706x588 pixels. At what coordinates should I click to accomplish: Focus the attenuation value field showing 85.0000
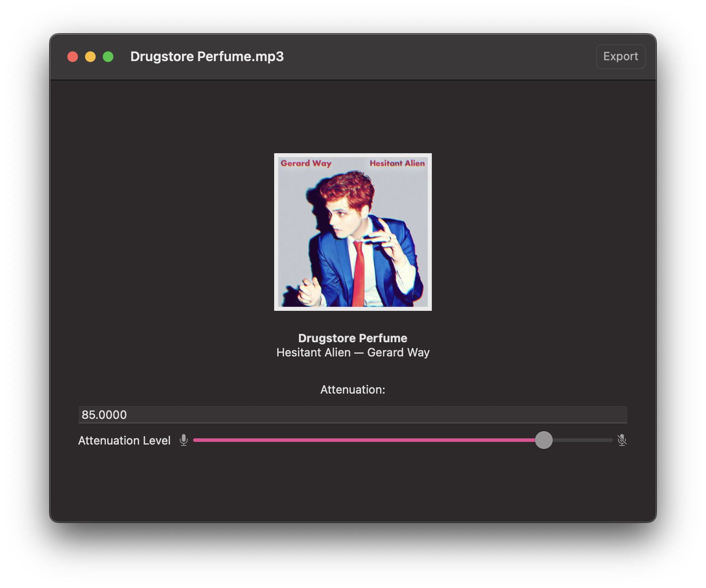coord(353,415)
